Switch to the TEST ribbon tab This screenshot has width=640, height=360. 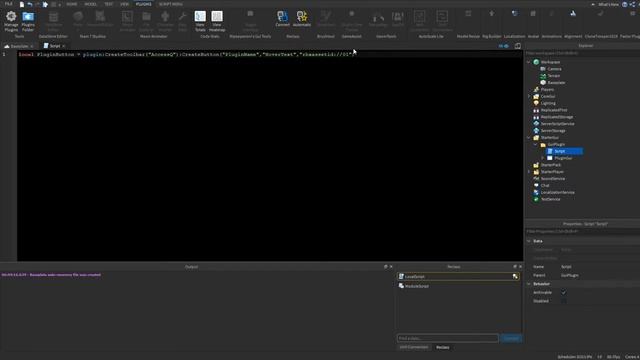[x=109, y=4]
